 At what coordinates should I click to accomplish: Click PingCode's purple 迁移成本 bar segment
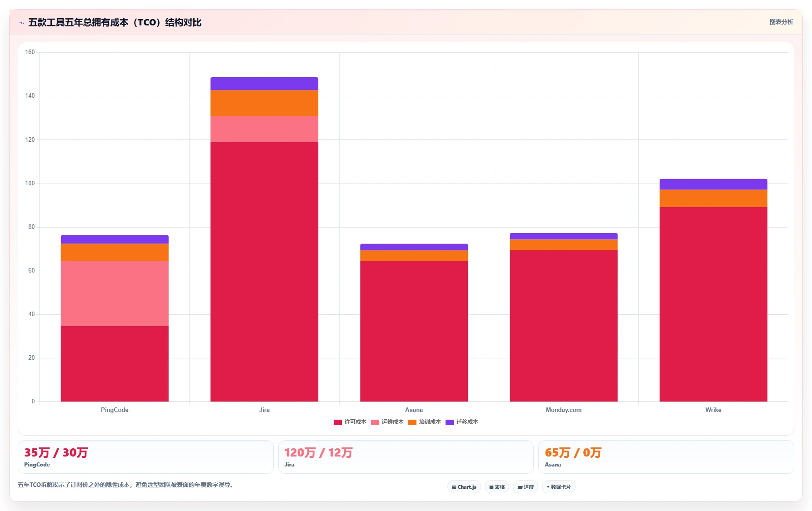115,239
